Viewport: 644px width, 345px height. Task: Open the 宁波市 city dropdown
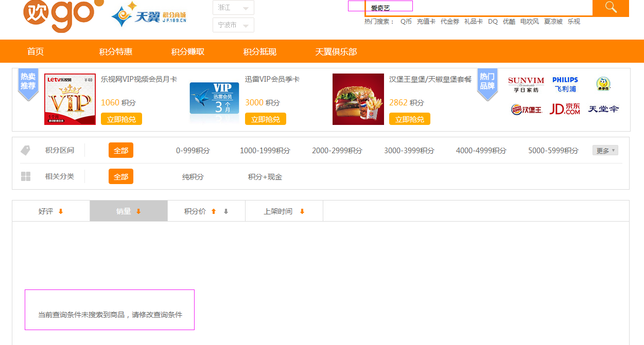233,25
